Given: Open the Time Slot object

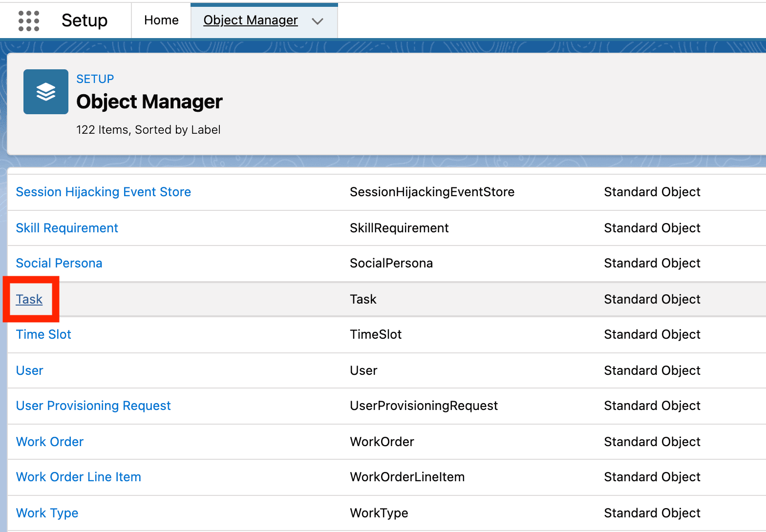Looking at the screenshot, I should (x=43, y=334).
